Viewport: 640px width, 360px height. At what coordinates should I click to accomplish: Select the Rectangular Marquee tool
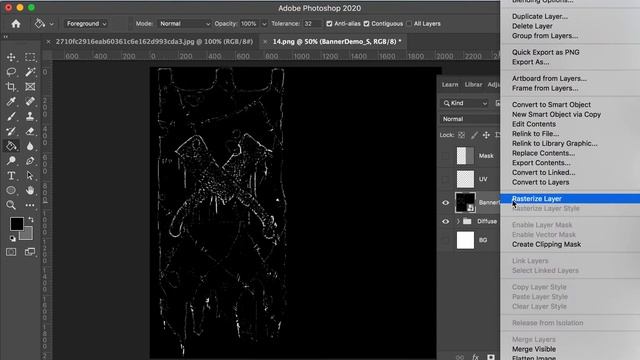pos(30,57)
